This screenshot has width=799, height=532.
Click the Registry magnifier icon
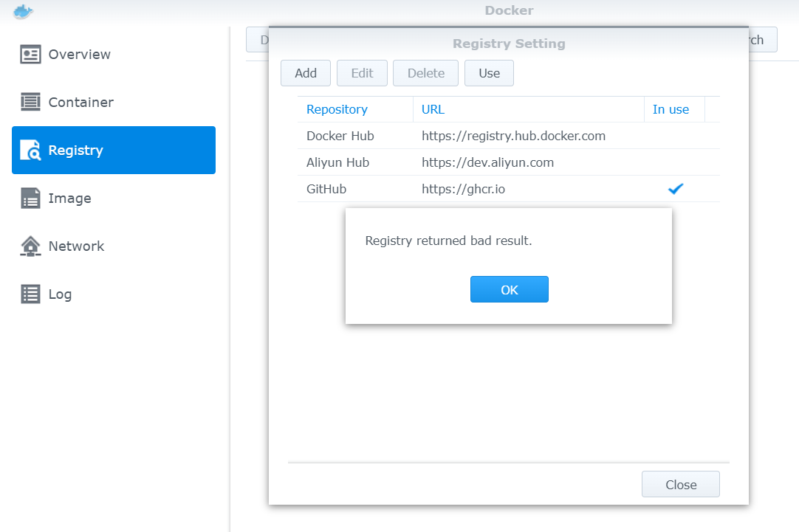tap(30, 151)
